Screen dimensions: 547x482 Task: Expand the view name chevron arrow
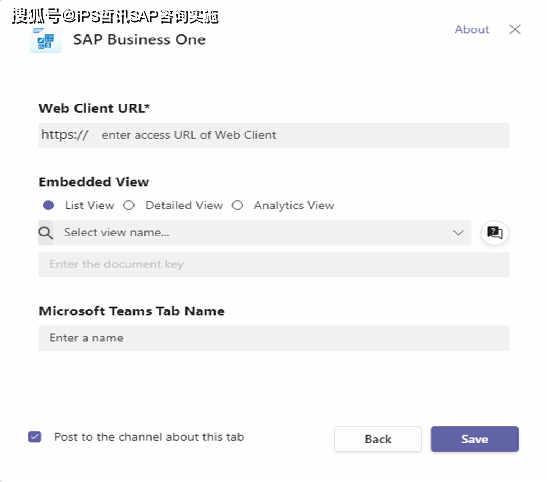pyautogui.click(x=458, y=233)
